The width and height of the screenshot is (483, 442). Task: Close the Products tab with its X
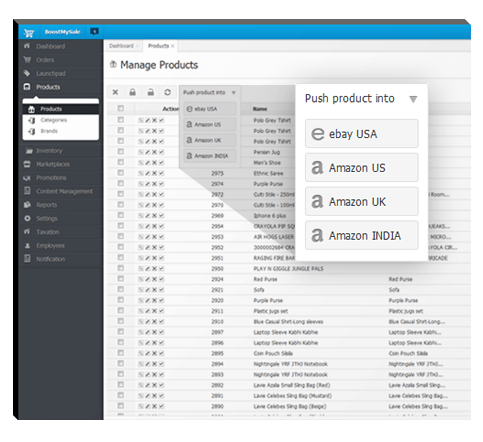tap(172, 46)
